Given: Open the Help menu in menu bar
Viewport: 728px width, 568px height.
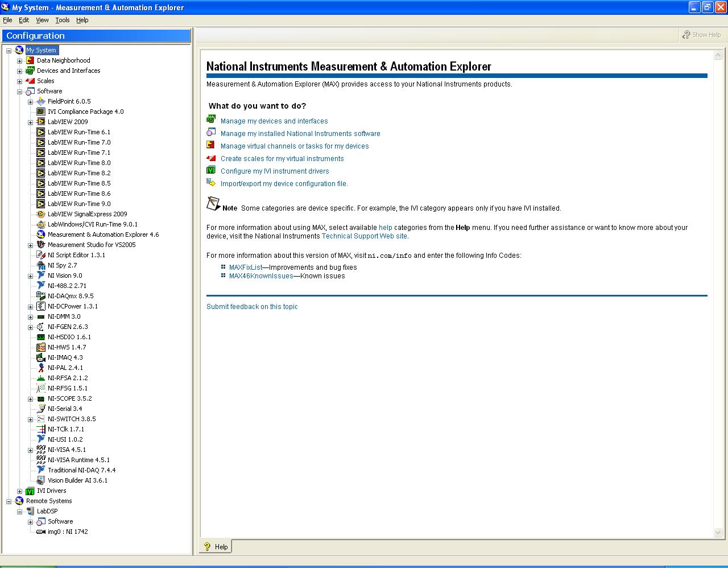Looking at the screenshot, I should coord(82,20).
